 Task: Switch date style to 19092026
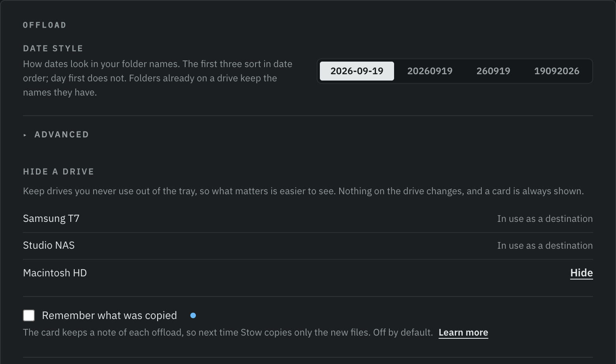tap(556, 71)
